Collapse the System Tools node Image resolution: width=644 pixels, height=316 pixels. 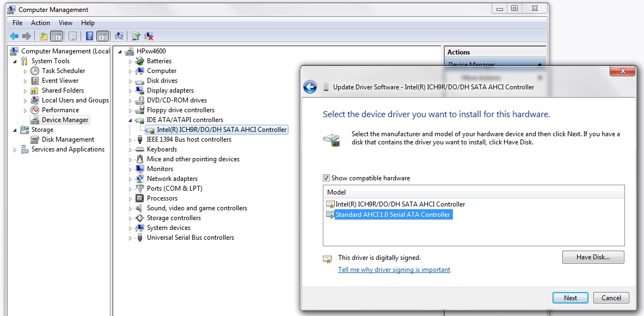coord(15,61)
